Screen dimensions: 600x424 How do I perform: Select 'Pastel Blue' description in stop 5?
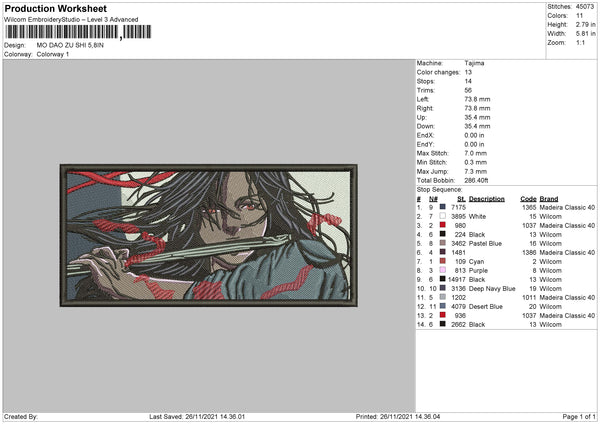(x=485, y=243)
